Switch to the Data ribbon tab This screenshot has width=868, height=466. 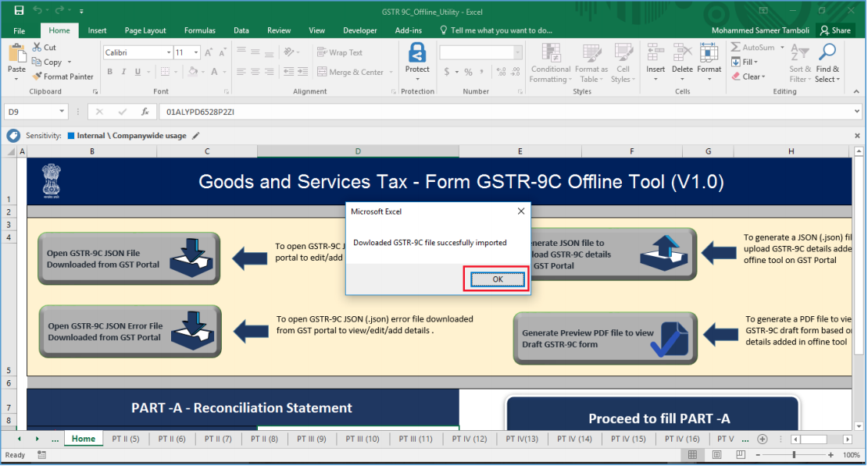pyautogui.click(x=241, y=30)
